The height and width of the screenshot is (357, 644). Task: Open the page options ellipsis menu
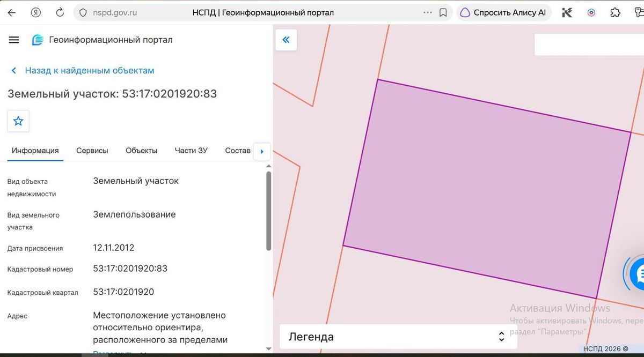[428, 12]
